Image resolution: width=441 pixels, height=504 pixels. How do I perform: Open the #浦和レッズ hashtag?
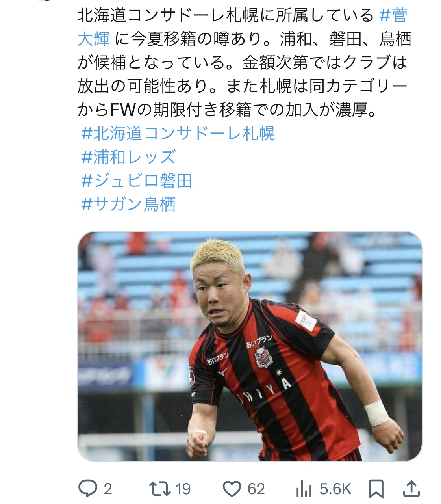point(128,157)
